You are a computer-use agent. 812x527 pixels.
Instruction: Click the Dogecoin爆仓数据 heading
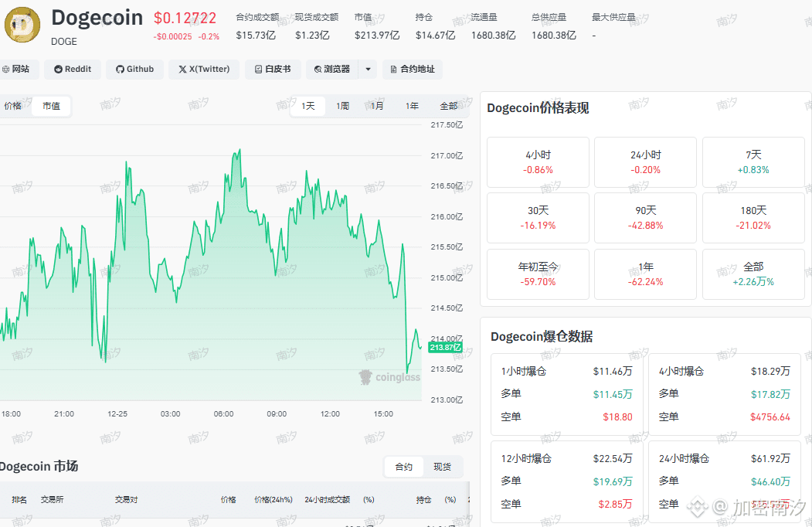542,337
